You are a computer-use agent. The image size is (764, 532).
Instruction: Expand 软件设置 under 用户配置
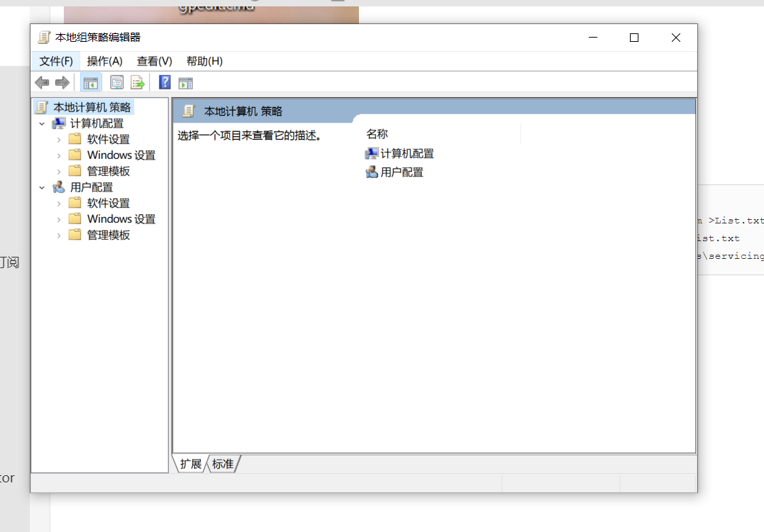[59, 204]
